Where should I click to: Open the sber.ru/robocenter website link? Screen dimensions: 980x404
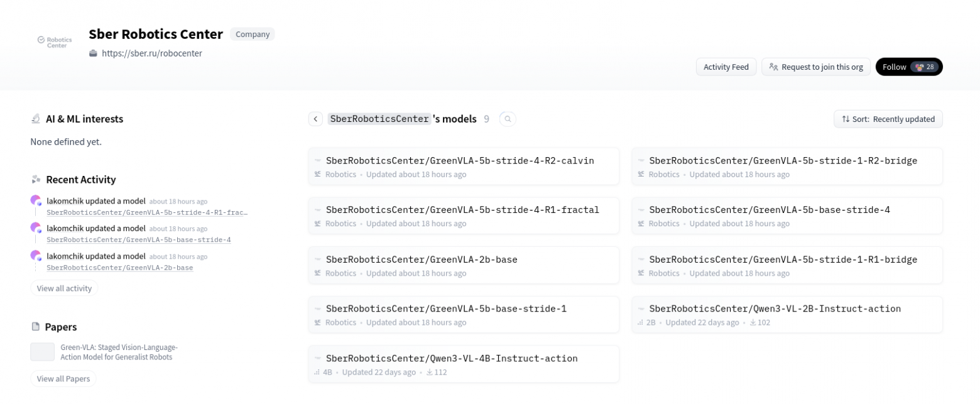tap(151, 53)
